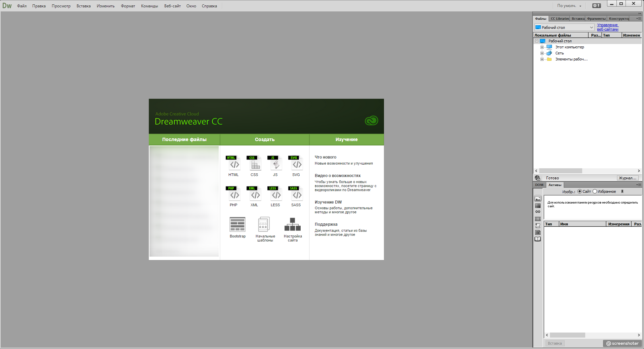The width and height of the screenshot is (644, 349).
Task: Expand the Этот компьютер tree node
Action: pyautogui.click(x=542, y=47)
